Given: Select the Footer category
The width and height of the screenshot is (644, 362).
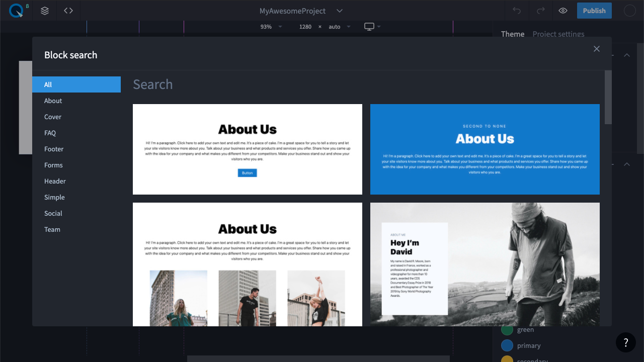Looking at the screenshot, I should coord(54,149).
